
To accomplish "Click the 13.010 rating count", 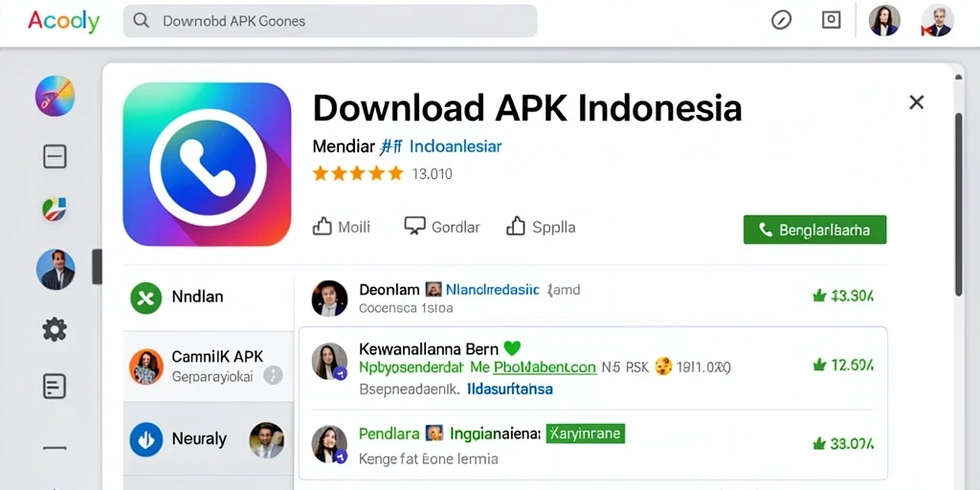I will click(x=432, y=174).
